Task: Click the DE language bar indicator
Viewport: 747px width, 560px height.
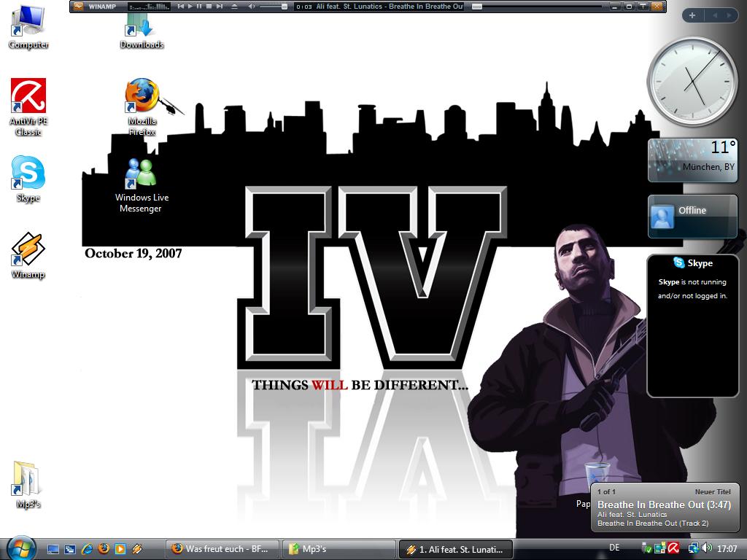Action: (x=614, y=548)
